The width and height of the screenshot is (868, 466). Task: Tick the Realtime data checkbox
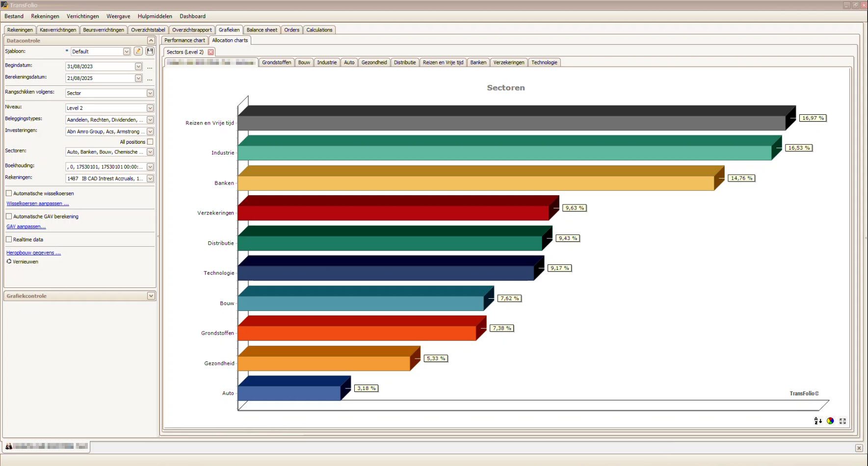click(x=9, y=239)
